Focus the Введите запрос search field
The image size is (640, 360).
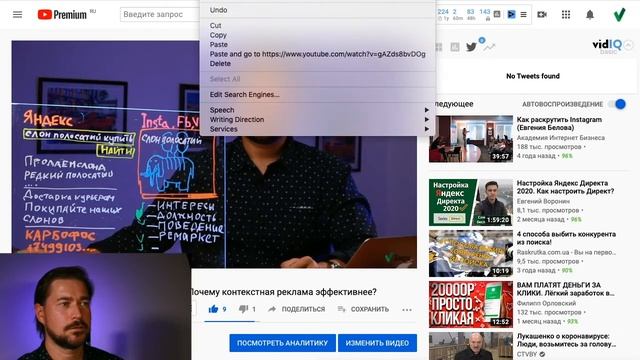160,14
